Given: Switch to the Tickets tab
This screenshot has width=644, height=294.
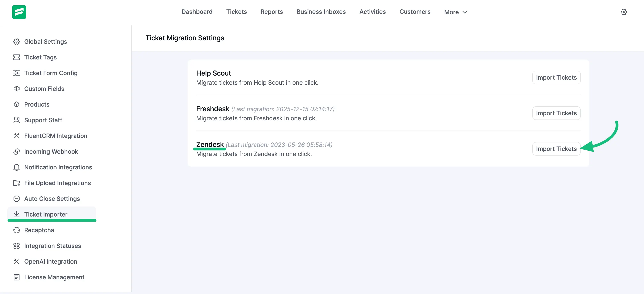Looking at the screenshot, I should point(236,12).
